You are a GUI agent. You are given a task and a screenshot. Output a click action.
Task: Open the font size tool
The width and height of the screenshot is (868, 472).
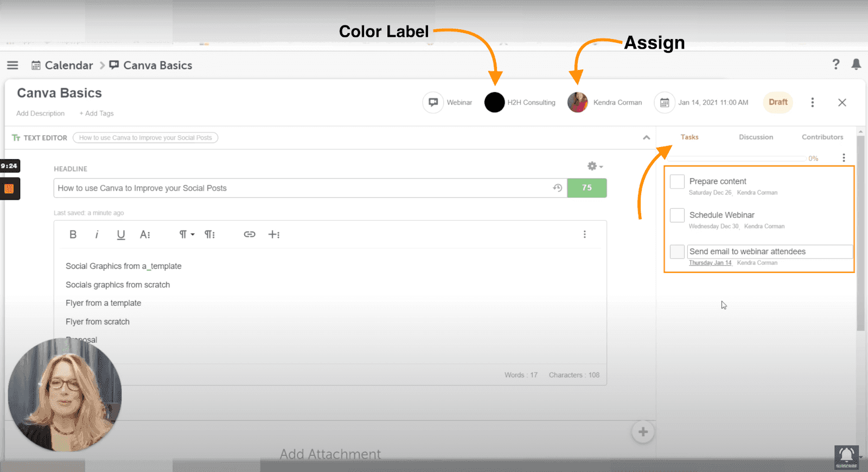coord(145,234)
